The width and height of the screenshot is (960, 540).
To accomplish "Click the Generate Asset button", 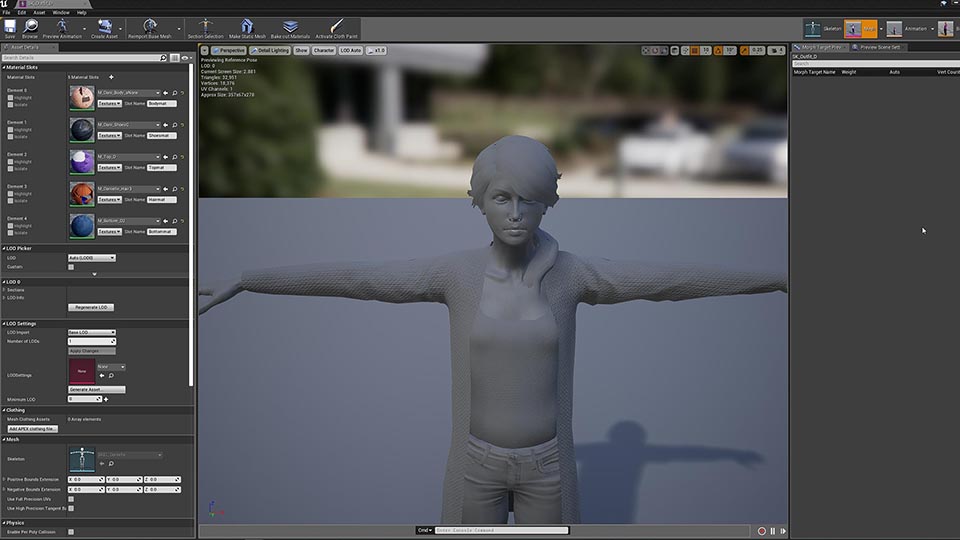I will (97, 389).
